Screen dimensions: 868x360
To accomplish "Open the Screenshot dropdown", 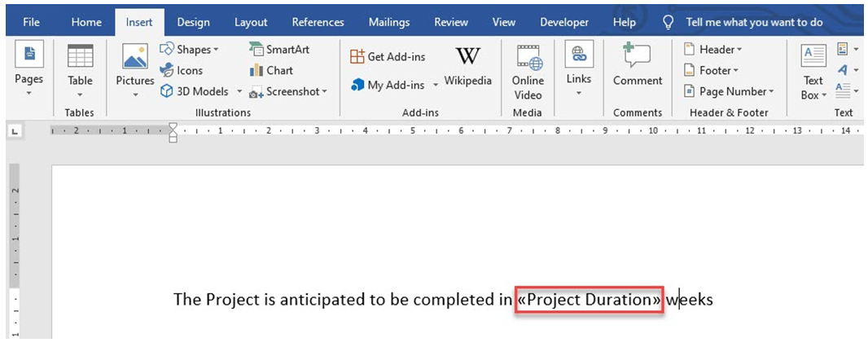I will (x=287, y=92).
